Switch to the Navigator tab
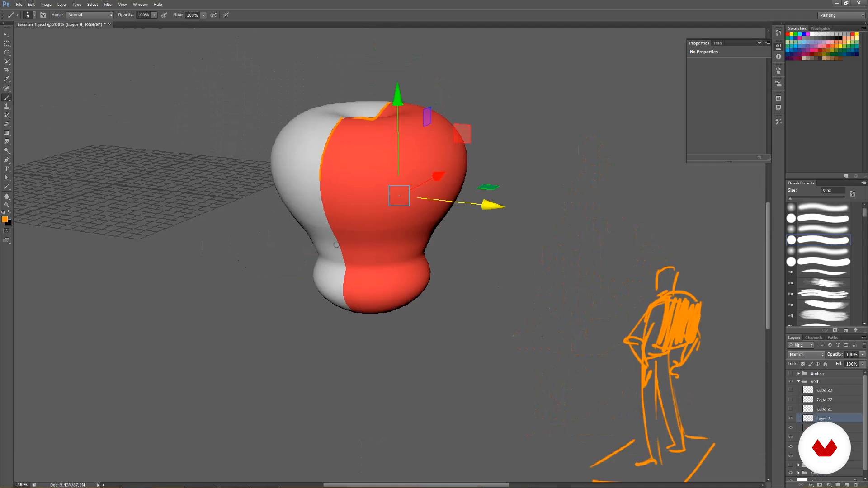Image resolution: width=868 pixels, height=488 pixels. 821,28
